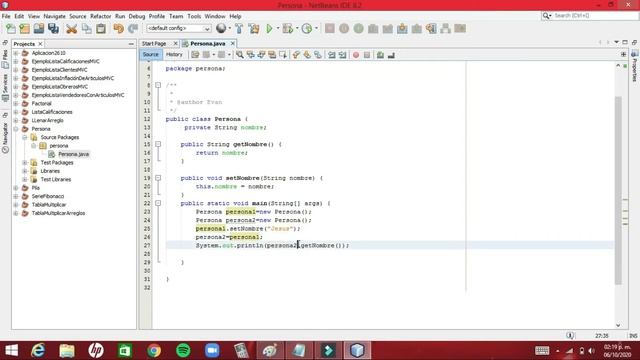Collapse the Source Packages node
Image resolution: width=640 pixels, height=360 pixels.
tap(25, 138)
